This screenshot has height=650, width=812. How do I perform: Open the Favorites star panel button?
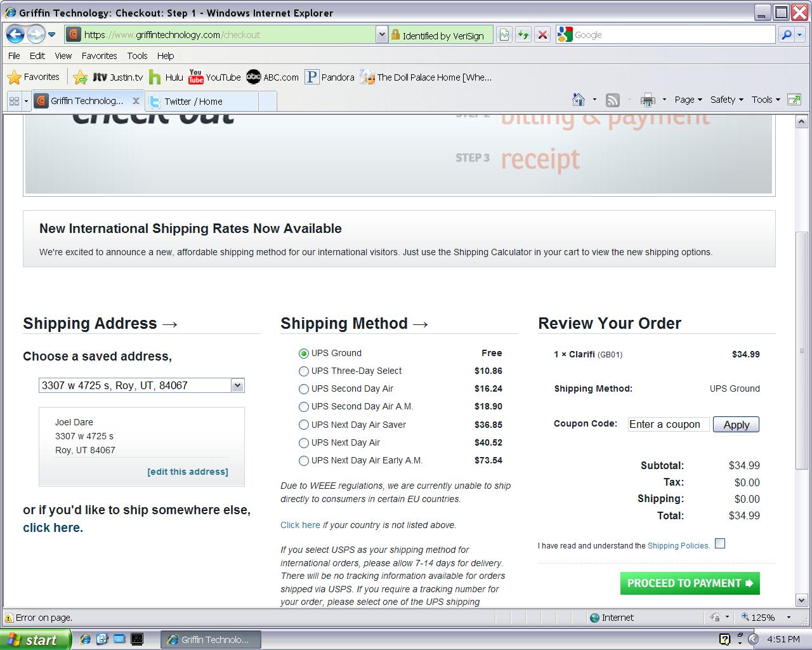34,77
